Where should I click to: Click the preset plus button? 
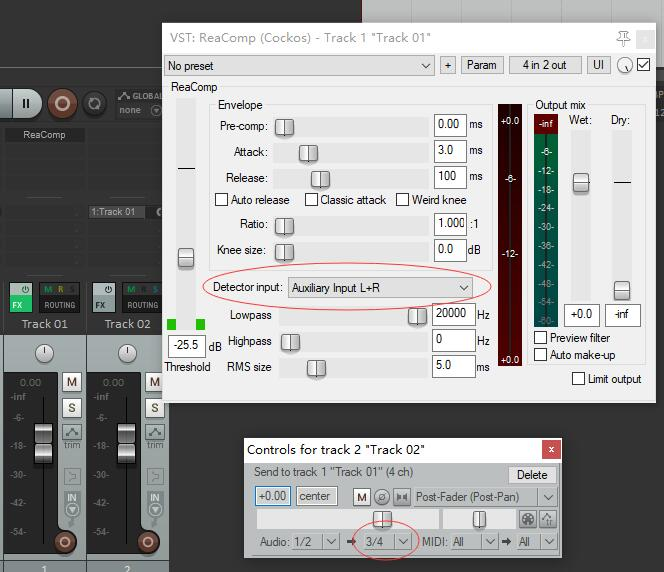[x=448, y=65]
